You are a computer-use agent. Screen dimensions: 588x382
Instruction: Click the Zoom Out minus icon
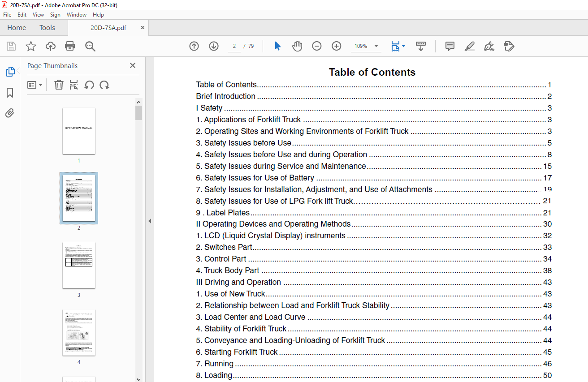(x=317, y=46)
